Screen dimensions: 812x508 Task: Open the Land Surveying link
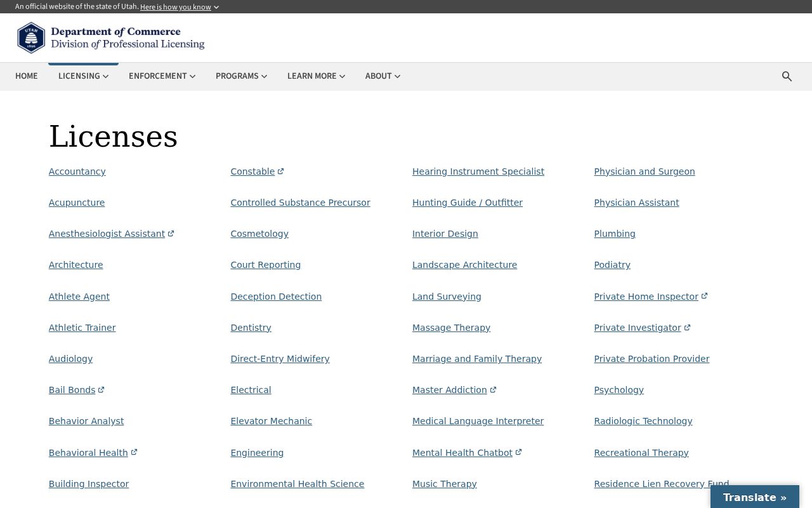point(447,297)
